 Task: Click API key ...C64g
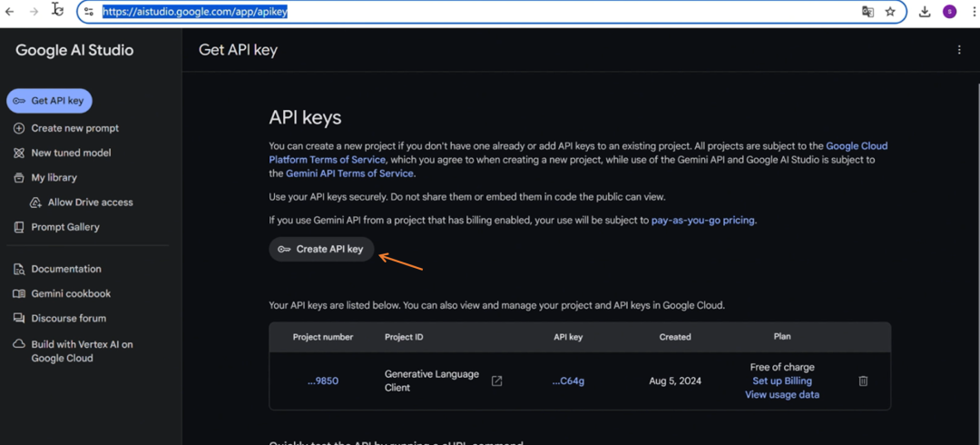(568, 381)
